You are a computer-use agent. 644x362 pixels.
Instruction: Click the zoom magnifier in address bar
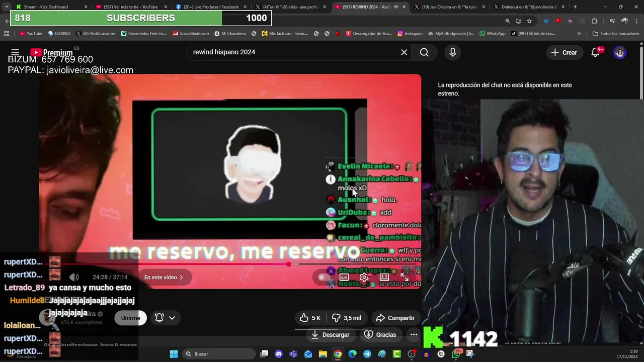click(x=507, y=21)
